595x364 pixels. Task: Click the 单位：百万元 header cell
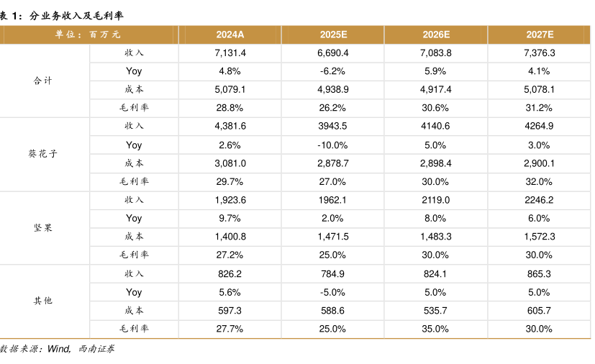click(x=88, y=35)
